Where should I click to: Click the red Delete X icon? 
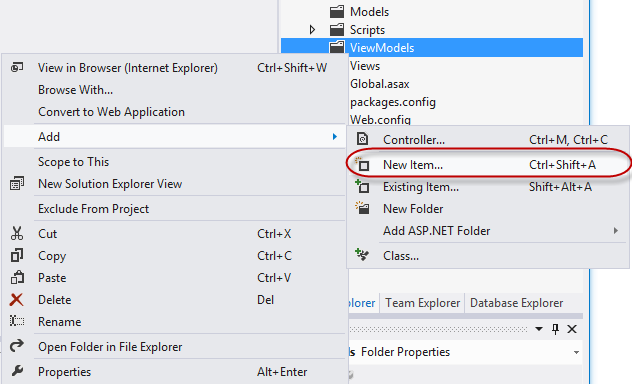[17, 299]
